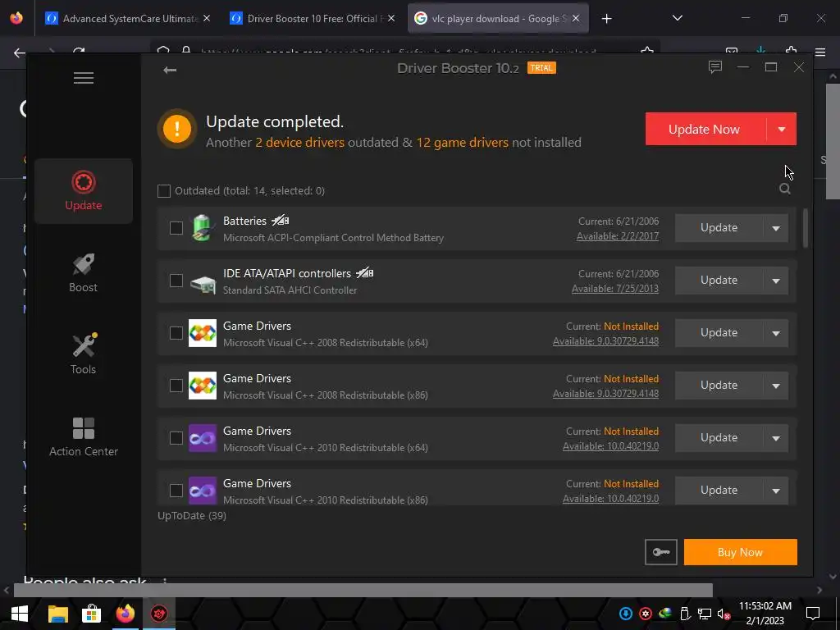Click the '12 game drivers' orange link
The height and width of the screenshot is (630, 840).
tap(462, 143)
